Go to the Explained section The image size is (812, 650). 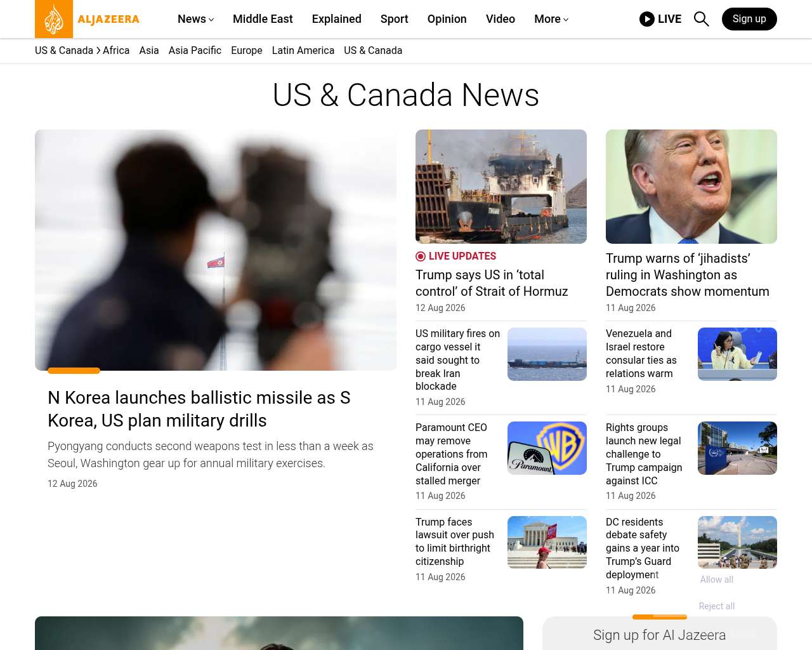(337, 19)
